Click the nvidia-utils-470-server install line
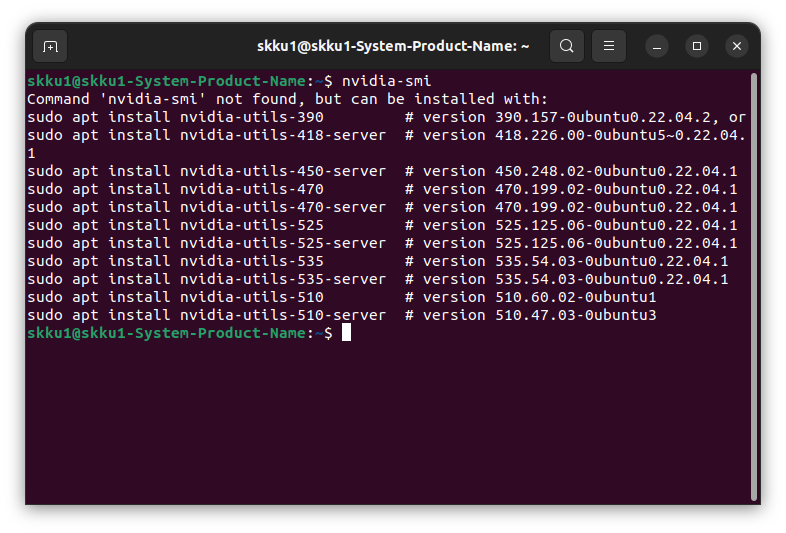The width and height of the screenshot is (786, 533). (x=382, y=208)
